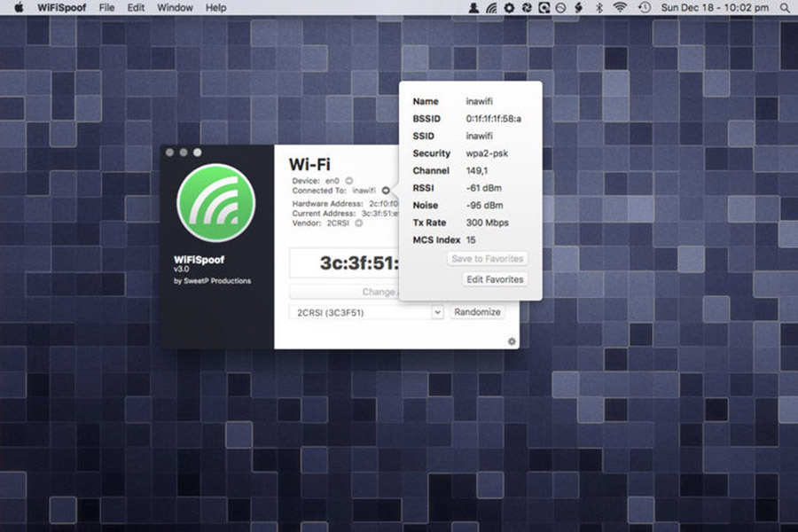Click the Randomize button

(477, 312)
